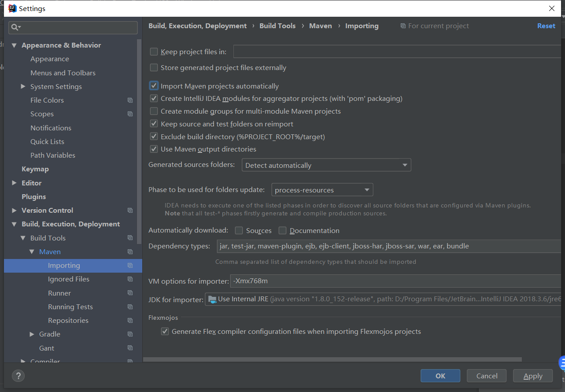The width and height of the screenshot is (565, 392).
Task: Close the Settings dialog window
Action: pos(551,8)
